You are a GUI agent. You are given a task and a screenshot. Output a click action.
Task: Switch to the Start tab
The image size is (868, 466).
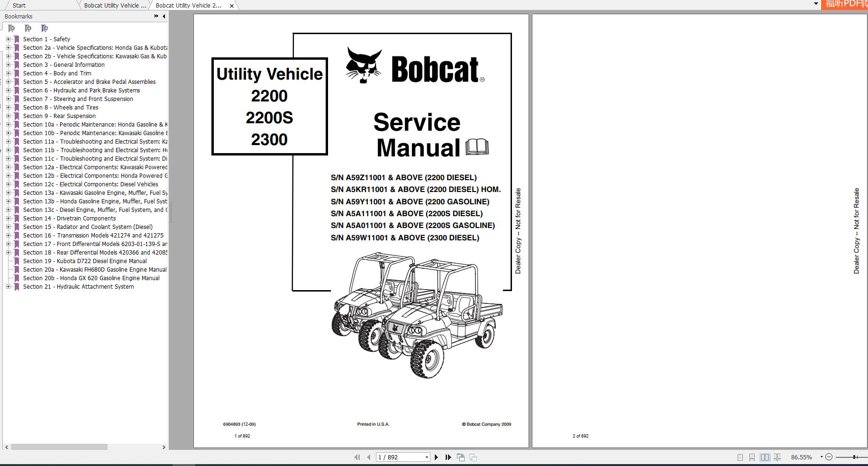(x=20, y=5)
